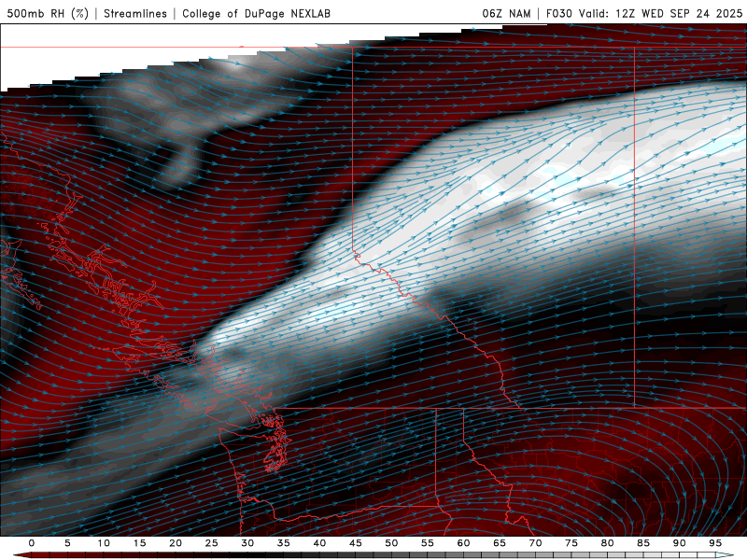Click the "12Z WED SEP 24 2025" valid time
Viewport: 747px width, 560px height.
click(679, 13)
